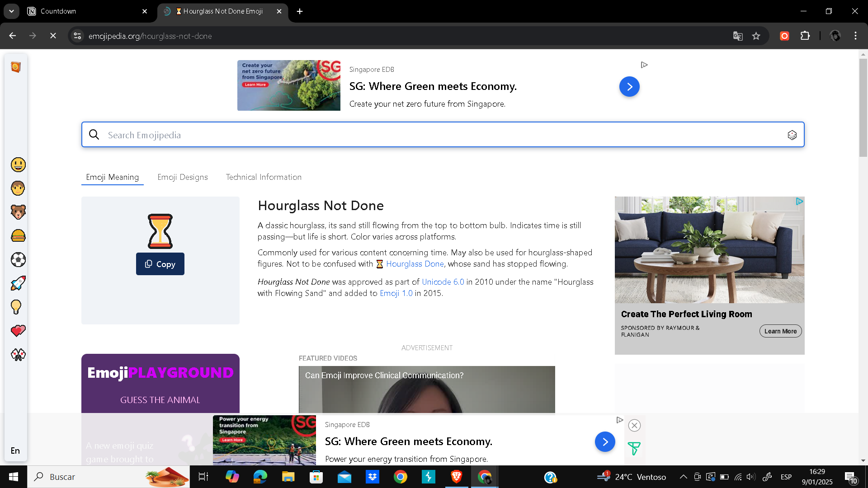Click the random emoji dice icon
This screenshot has width=868, height=488.
(792, 135)
